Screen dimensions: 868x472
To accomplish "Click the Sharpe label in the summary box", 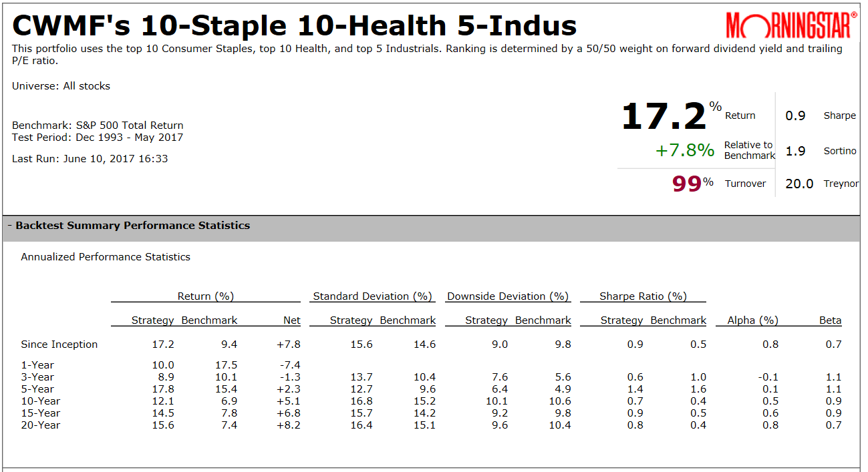I will pyautogui.click(x=839, y=115).
